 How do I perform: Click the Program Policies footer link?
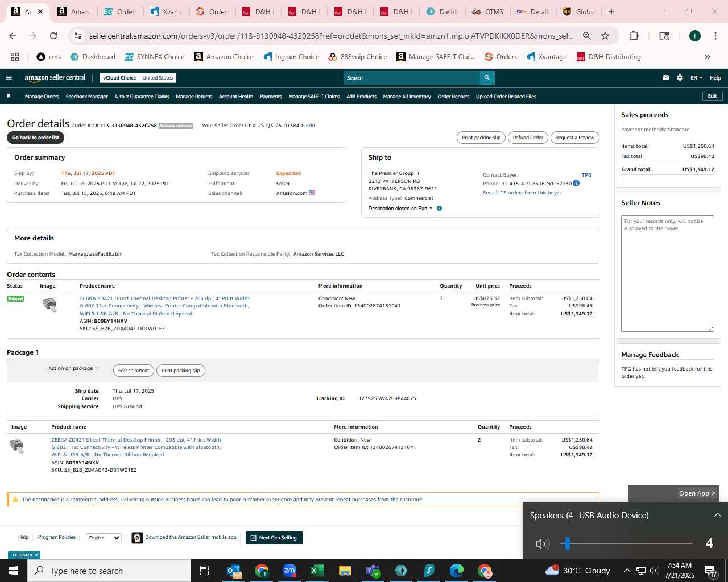[x=57, y=537]
